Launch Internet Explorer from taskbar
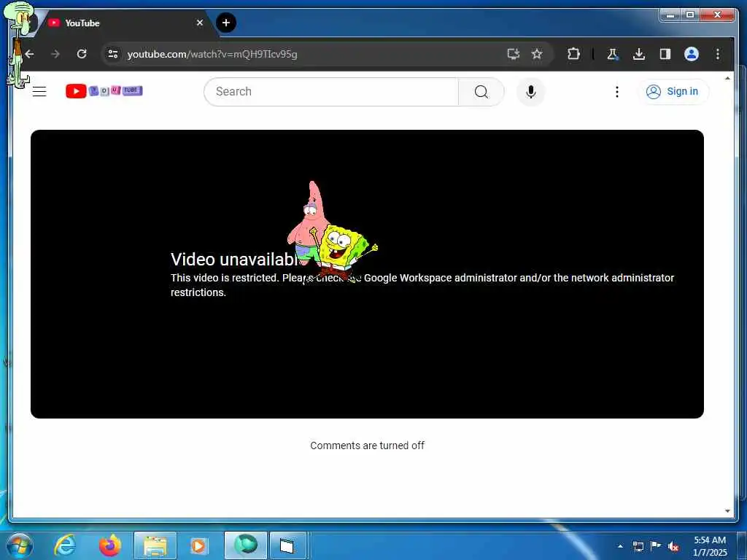 tap(65, 545)
